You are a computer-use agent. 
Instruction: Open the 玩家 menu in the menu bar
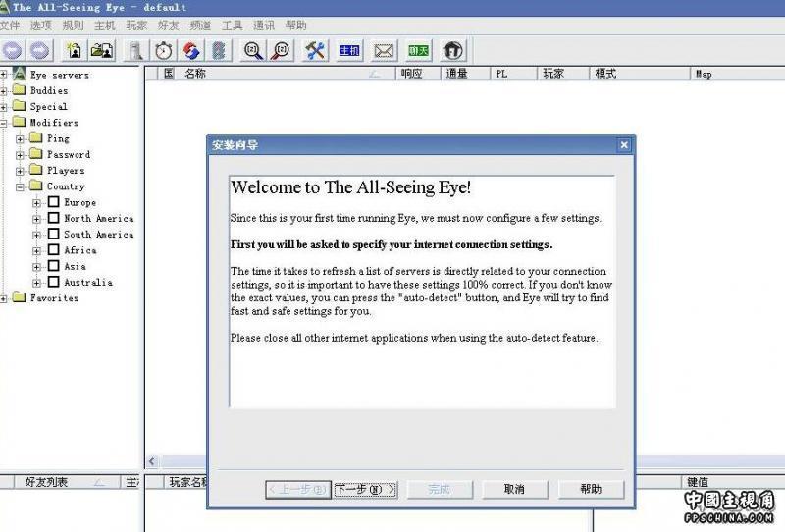click(136, 26)
